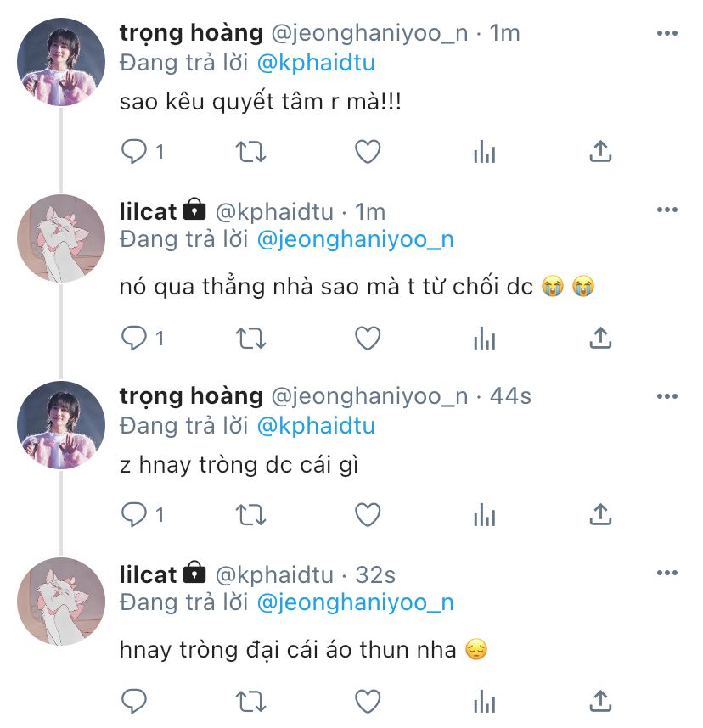
Task: Open trọng hoàng's profile picture in first tweet
Action: coord(61,61)
